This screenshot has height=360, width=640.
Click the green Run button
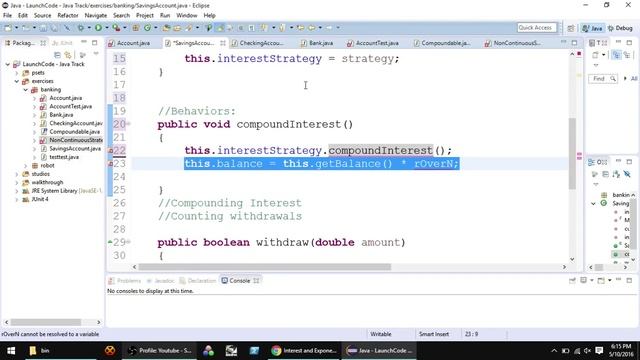98,28
